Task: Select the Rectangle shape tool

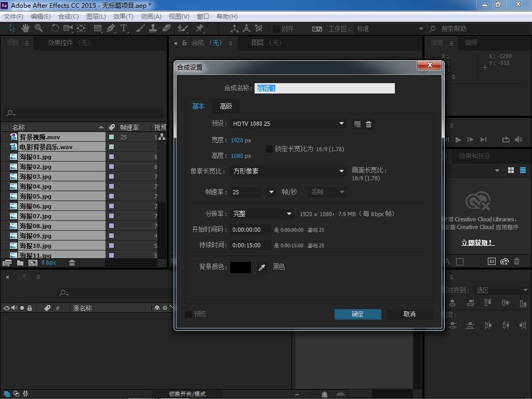Action: 98,29
